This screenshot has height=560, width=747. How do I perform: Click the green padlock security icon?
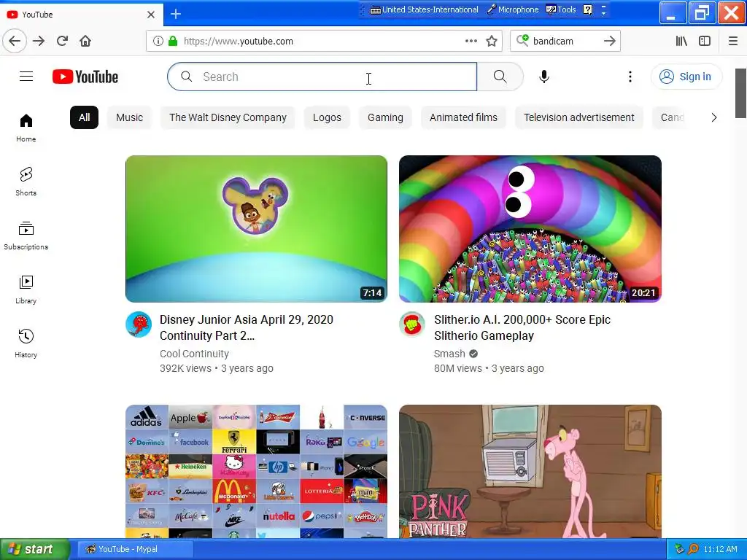tap(173, 41)
